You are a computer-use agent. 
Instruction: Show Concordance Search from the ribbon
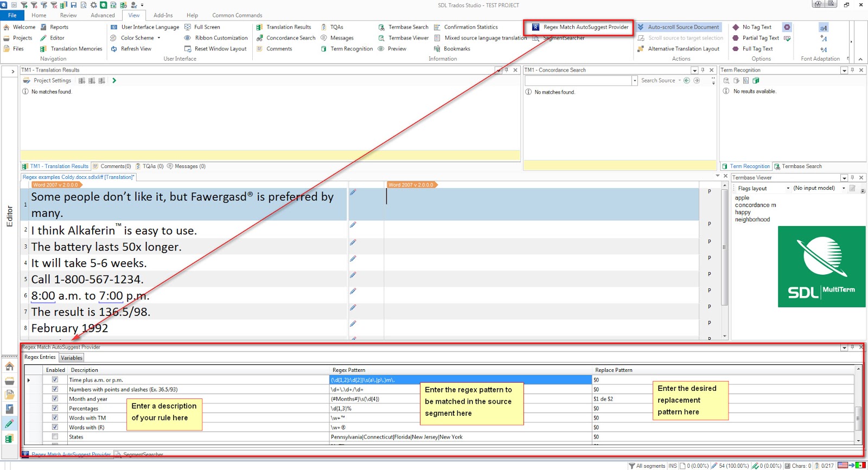pos(286,38)
